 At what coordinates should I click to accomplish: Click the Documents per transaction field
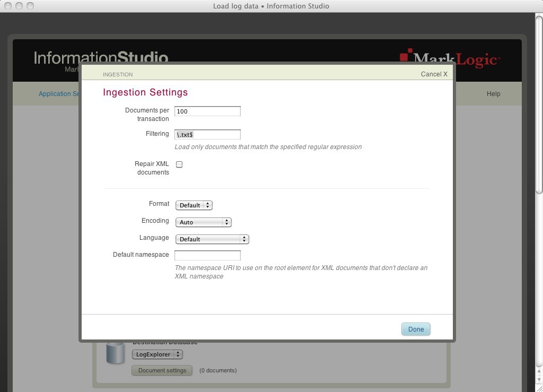coord(207,111)
